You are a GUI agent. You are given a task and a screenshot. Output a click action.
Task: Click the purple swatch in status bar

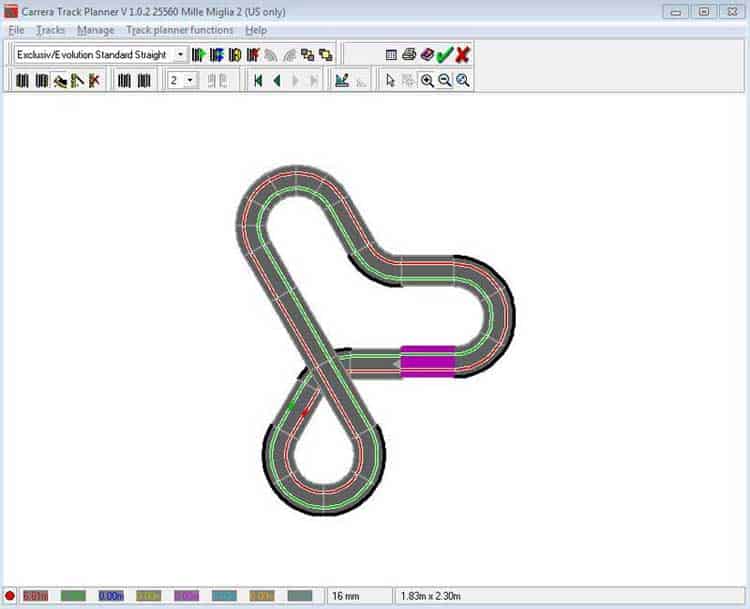point(187,596)
